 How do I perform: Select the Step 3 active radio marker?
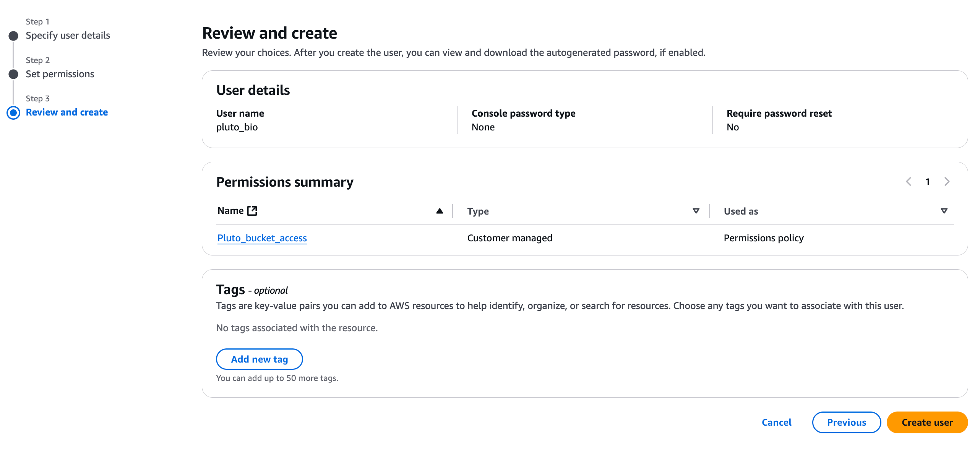tap(13, 112)
